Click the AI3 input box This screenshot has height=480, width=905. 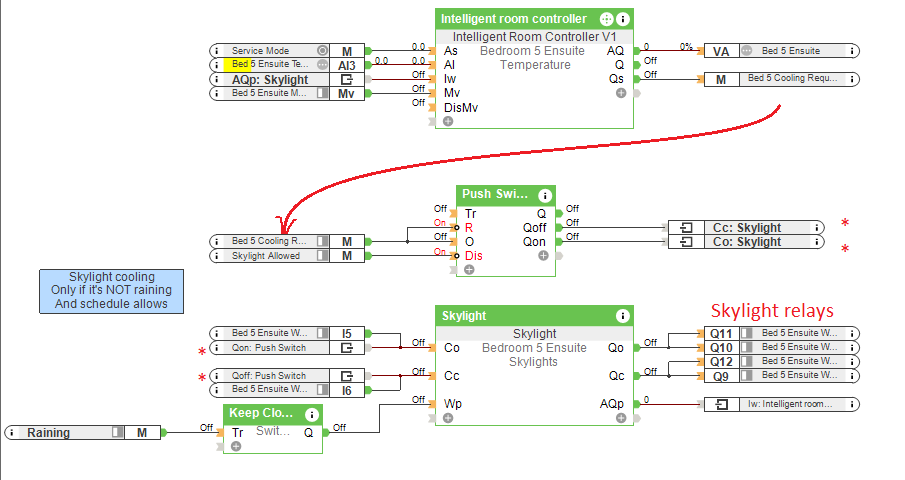pos(346,65)
